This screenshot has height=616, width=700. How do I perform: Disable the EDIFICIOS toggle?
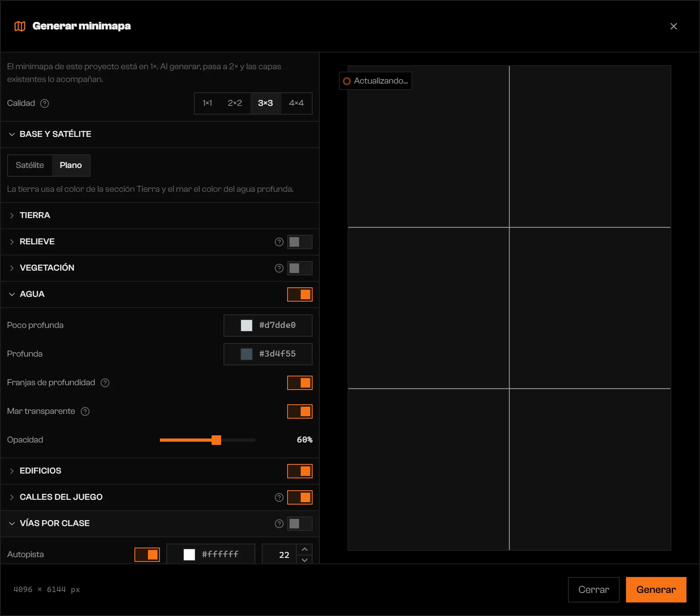(x=300, y=471)
